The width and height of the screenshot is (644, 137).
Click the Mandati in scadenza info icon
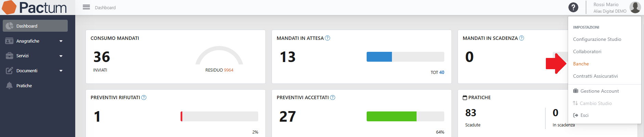pos(522,38)
